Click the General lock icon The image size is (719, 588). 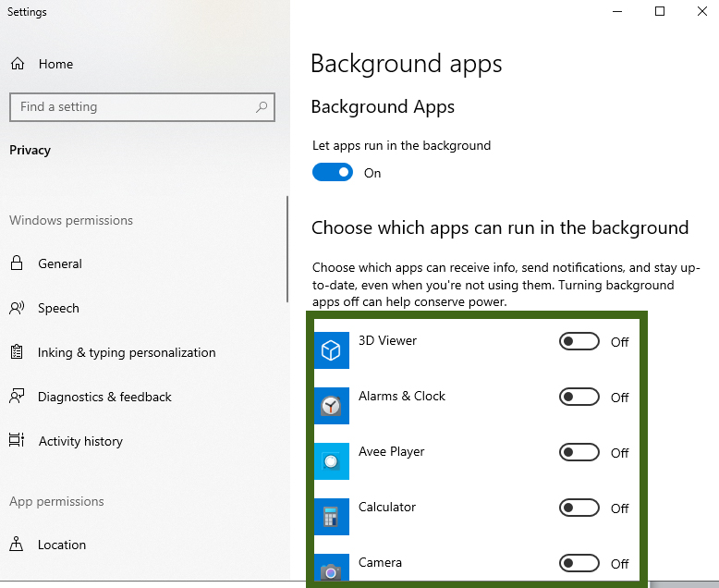17,263
